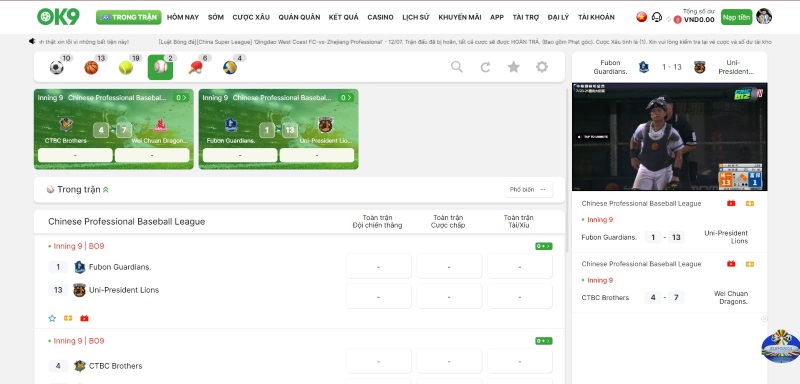
Task: Expand markets for Fubon Guardians match
Action: pyautogui.click(x=543, y=246)
